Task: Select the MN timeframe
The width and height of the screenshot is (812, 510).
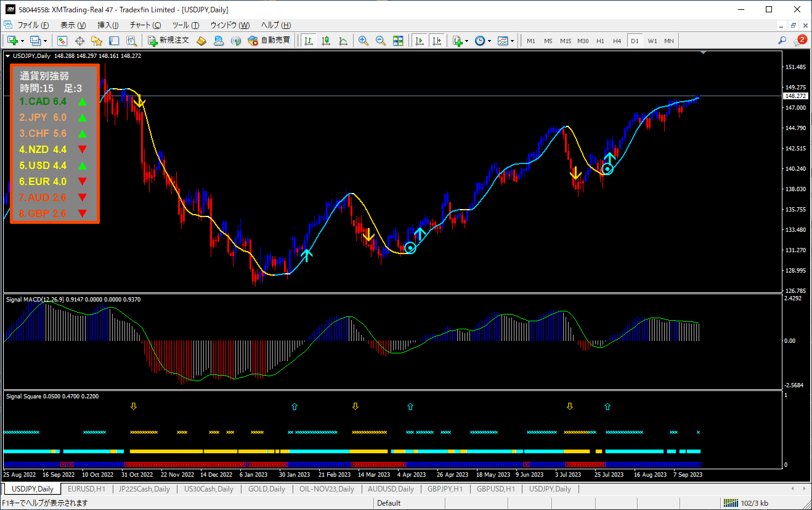Action: (x=669, y=41)
